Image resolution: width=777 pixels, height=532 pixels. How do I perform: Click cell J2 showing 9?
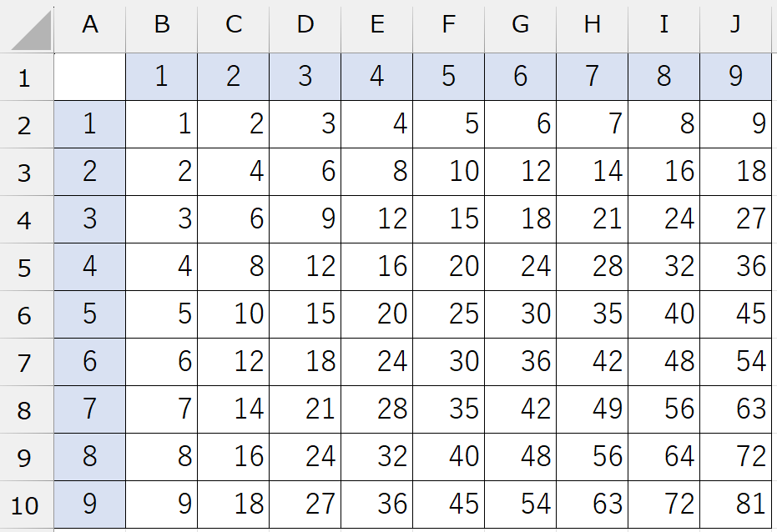click(x=735, y=124)
